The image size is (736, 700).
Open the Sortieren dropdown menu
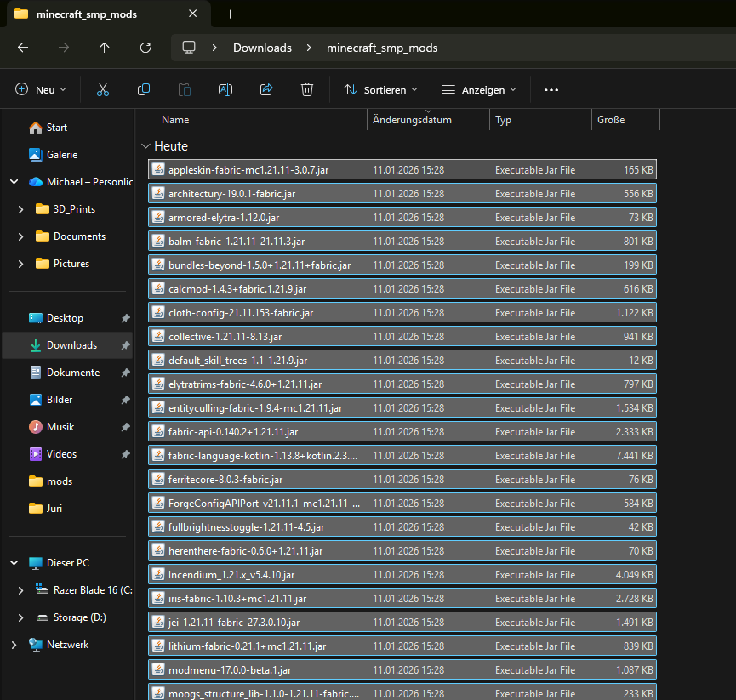coord(380,89)
